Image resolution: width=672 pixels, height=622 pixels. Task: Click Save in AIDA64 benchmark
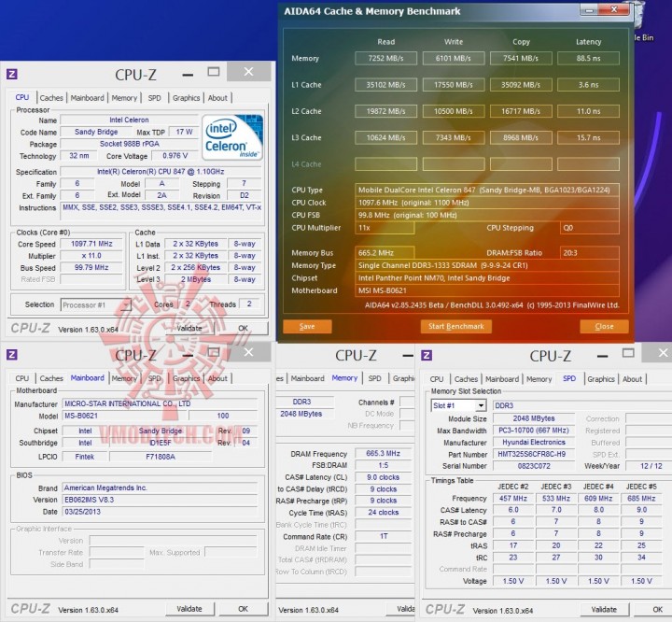tap(307, 327)
